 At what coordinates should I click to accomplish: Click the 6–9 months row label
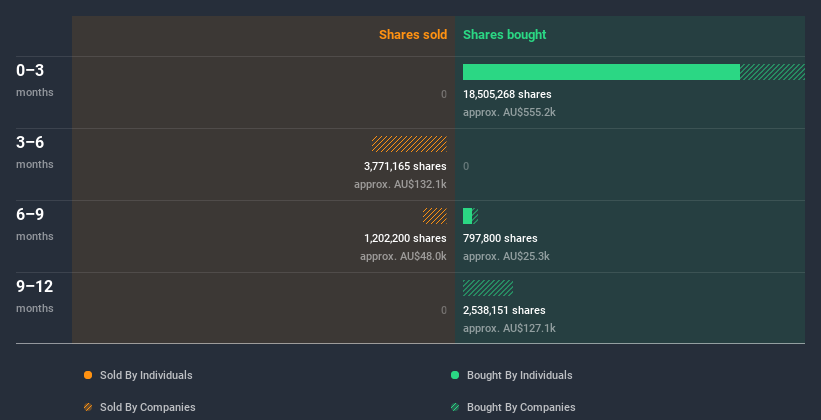(35, 224)
